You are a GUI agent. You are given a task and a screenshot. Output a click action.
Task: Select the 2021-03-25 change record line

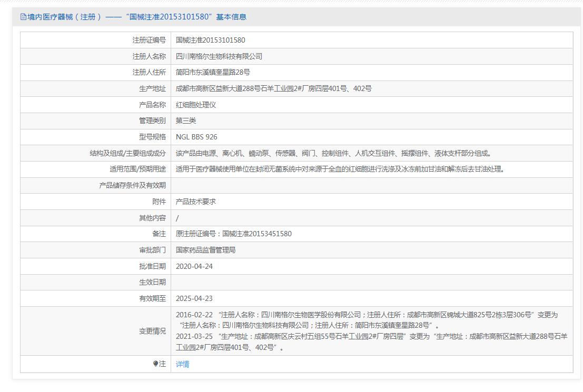point(371,342)
